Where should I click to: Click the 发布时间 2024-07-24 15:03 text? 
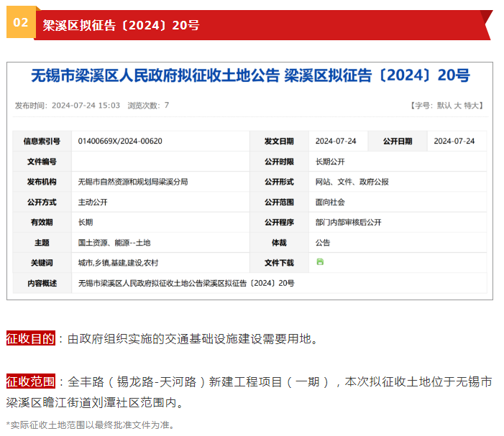pos(67,106)
